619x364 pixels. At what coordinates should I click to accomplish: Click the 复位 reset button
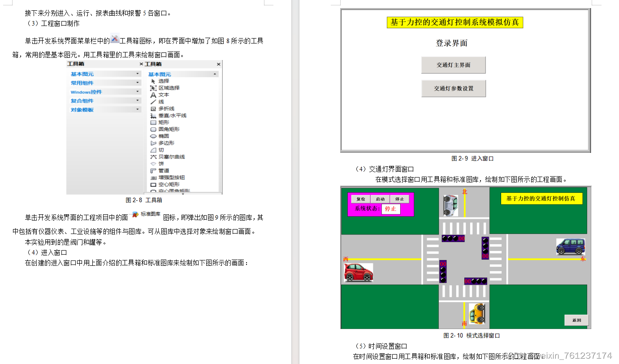coord(361,199)
